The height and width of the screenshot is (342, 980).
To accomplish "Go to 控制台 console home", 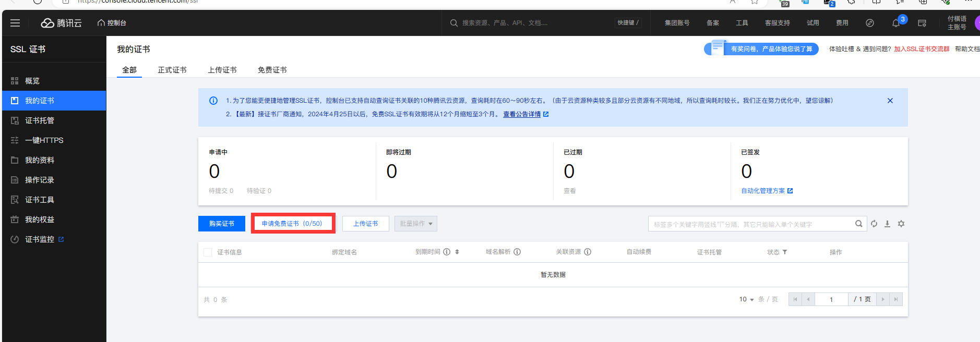I will pyautogui.click(x=112, y=23).
